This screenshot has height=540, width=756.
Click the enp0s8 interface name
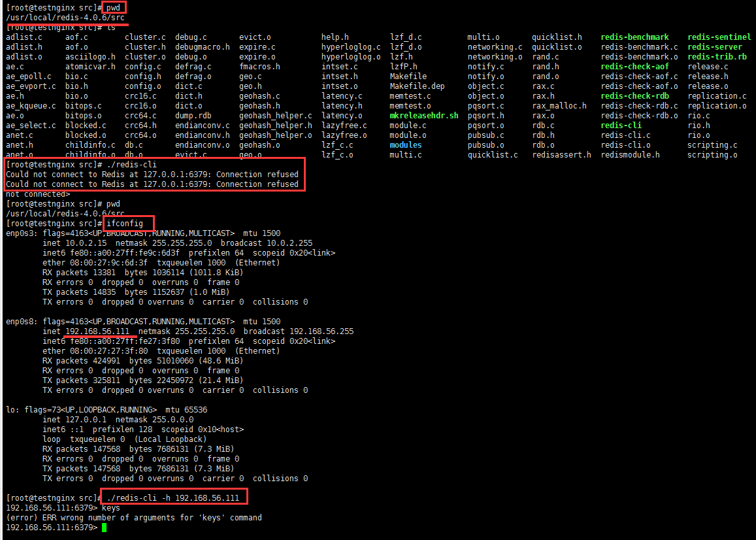pyautogui.click(x=20, y=322)
